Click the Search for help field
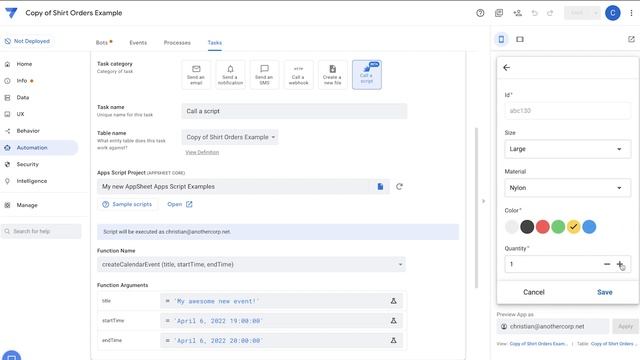Image resolution: width=640 pixels, height=360 pixels. pos(41,231)
